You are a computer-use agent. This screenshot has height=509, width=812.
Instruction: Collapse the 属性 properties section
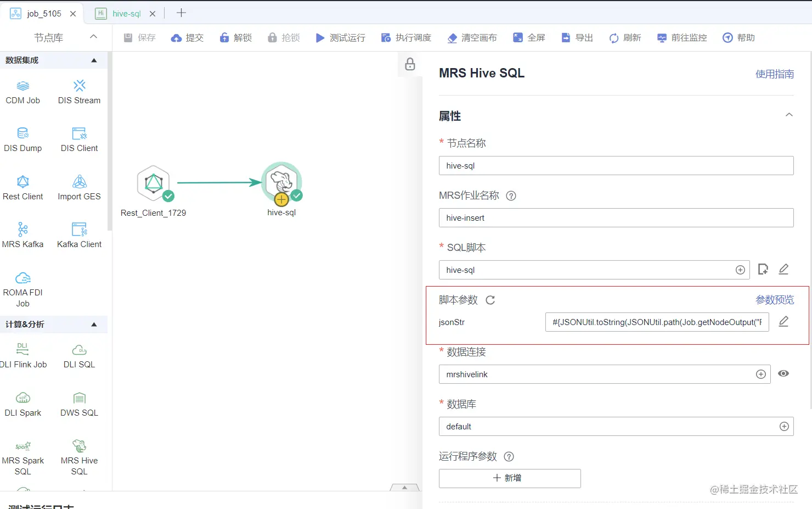[x=789, y=115]
